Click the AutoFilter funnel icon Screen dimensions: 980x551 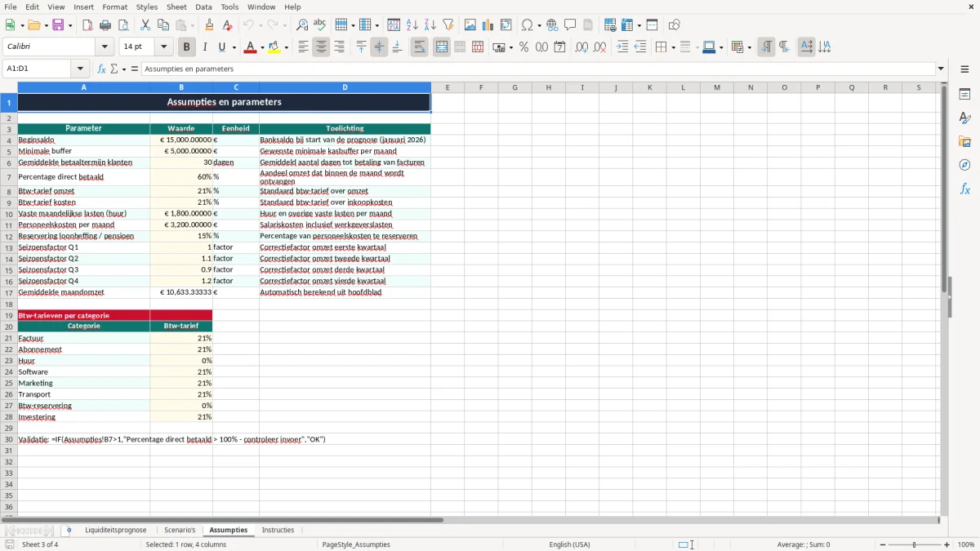(x=448, y=25)
